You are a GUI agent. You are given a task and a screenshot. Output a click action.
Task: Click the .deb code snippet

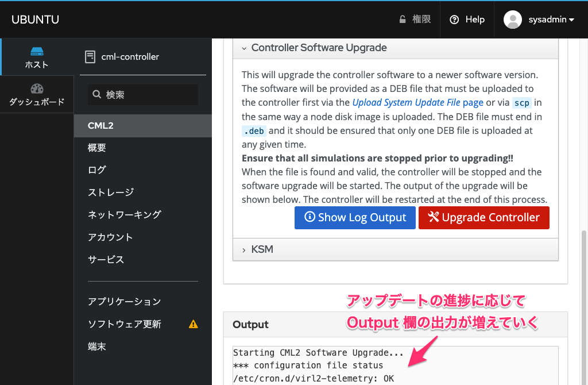pos(254,131)
